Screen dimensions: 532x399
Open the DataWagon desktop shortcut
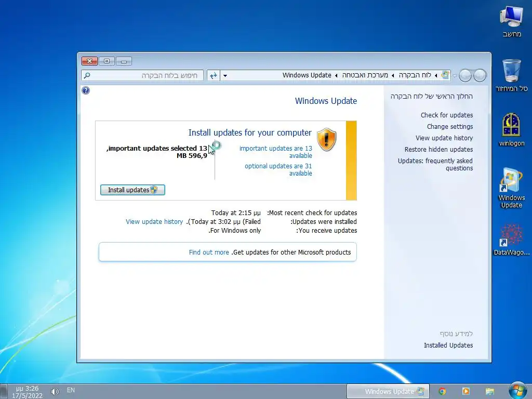(512, 239)
